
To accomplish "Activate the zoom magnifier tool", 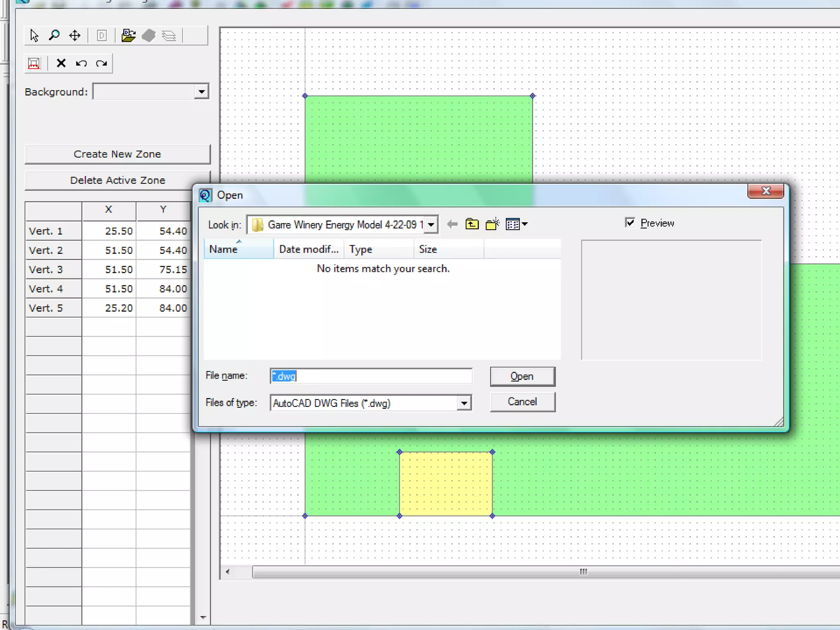I will pyautogui.click(x=54, y=36).
